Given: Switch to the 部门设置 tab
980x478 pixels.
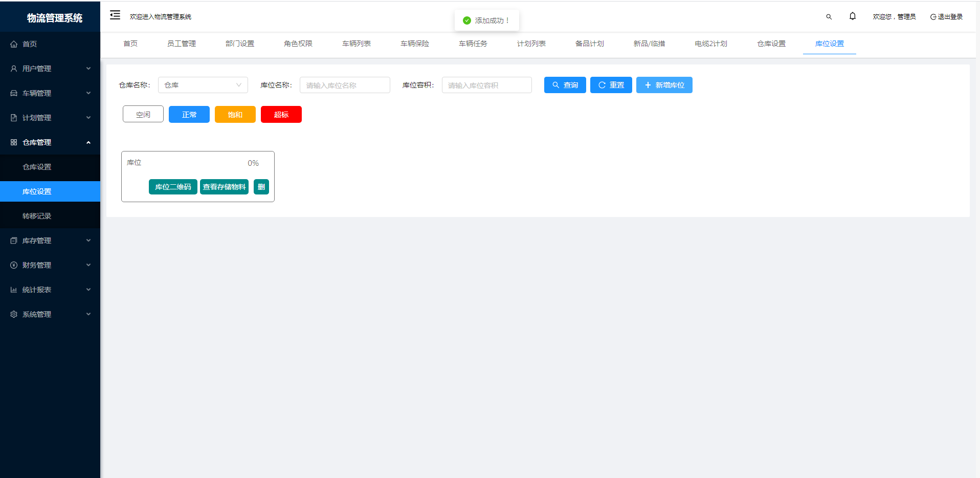Looking at the screenshot, I should tap(240, 44).
